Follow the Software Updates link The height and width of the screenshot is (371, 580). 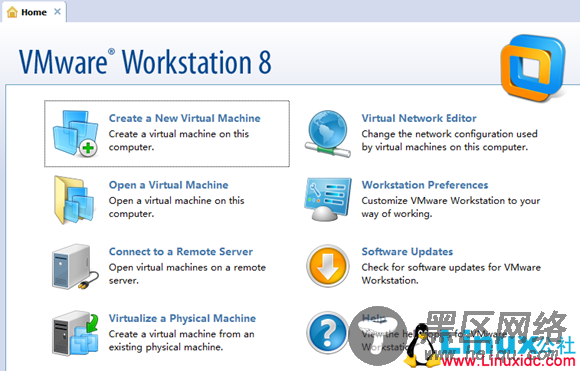click(x=407, y=252)
